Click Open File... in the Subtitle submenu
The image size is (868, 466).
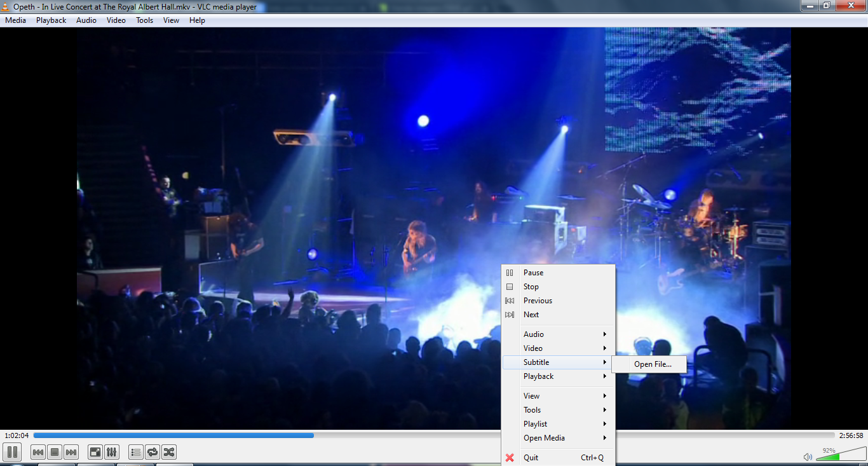pyautogui.click(x=650, y=364)
